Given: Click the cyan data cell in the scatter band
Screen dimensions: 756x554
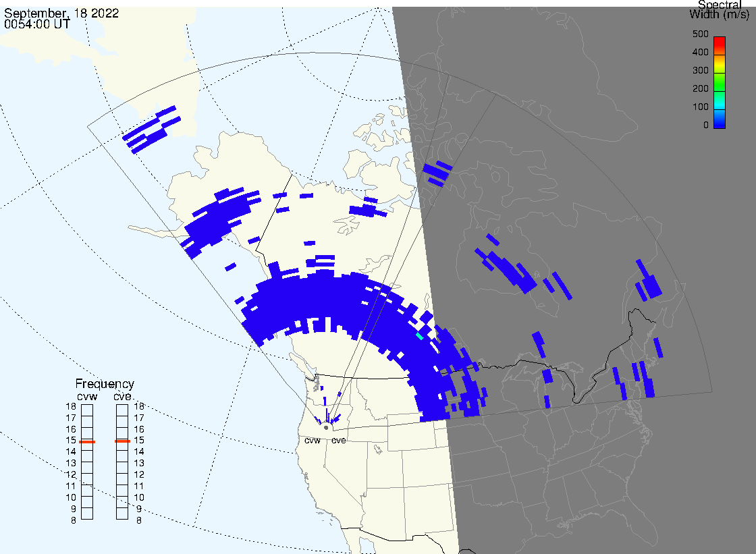Looking at the screenshot, I should [419, 336].
